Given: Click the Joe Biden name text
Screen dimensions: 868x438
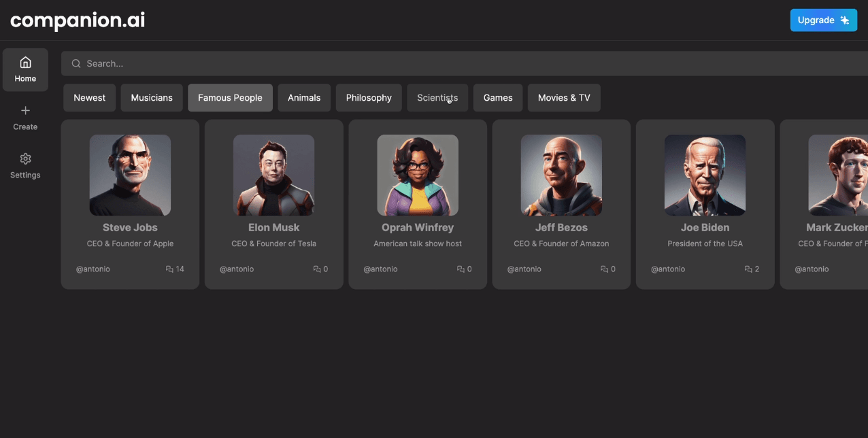Looking at the screenshot, I should (x=705, y=228).
